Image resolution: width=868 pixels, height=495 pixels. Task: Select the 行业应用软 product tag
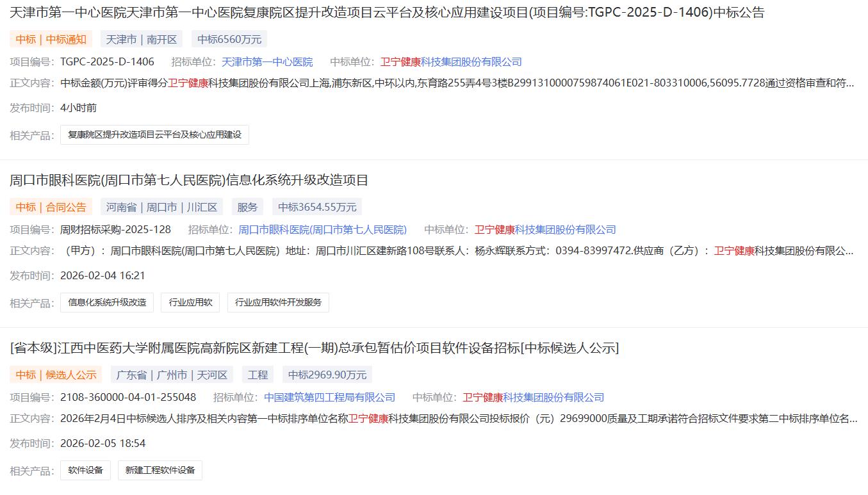point(190,302)
